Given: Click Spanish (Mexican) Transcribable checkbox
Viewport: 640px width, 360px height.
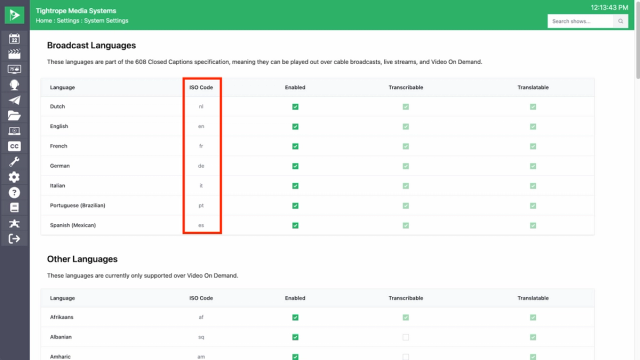Looking at the screenshot, I should 406,225.
